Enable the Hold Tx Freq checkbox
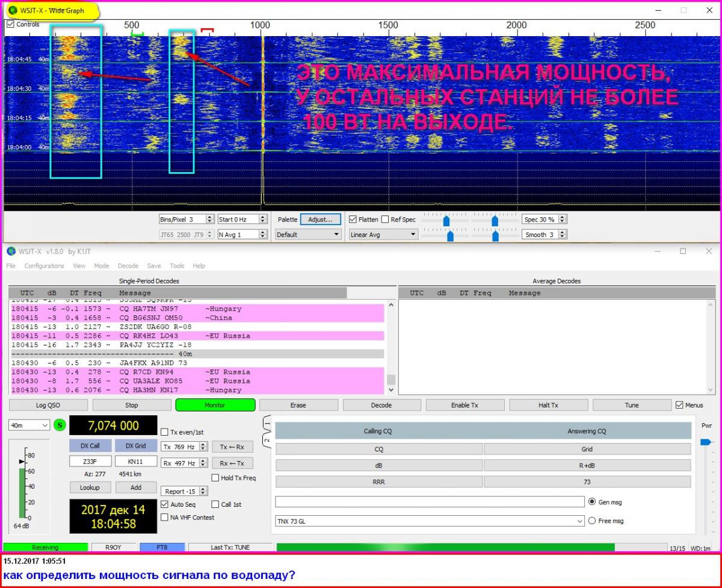 pyautogui.click(x=215, y=478)
